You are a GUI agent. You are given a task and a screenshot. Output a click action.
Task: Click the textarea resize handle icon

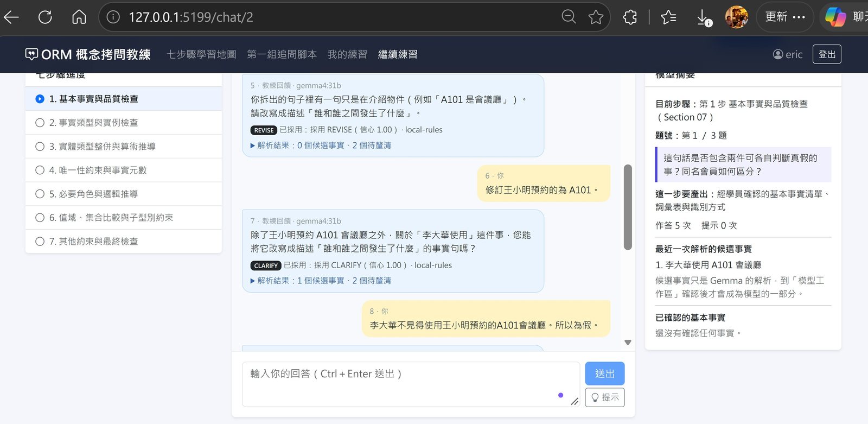tap(575, 401)
